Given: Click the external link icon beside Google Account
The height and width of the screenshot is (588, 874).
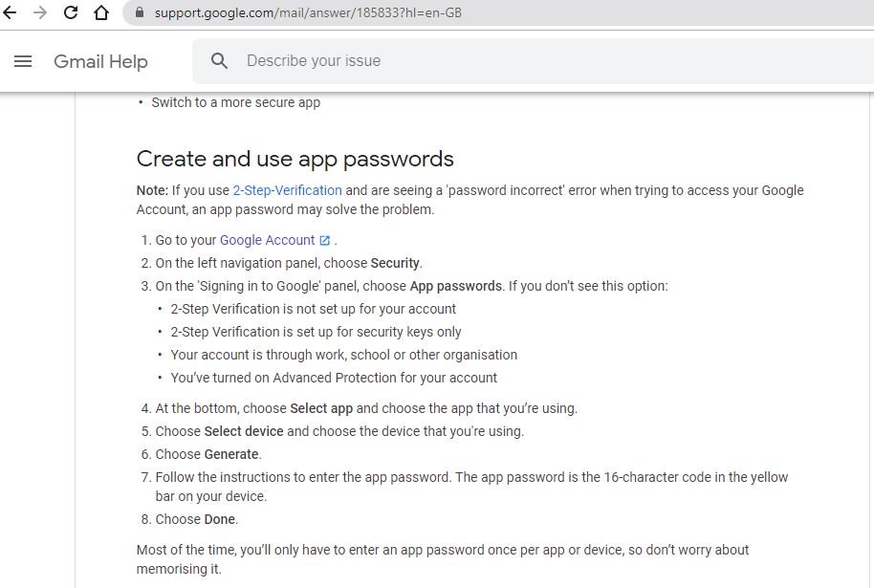Looking at the screenshot, I should 325,241.
